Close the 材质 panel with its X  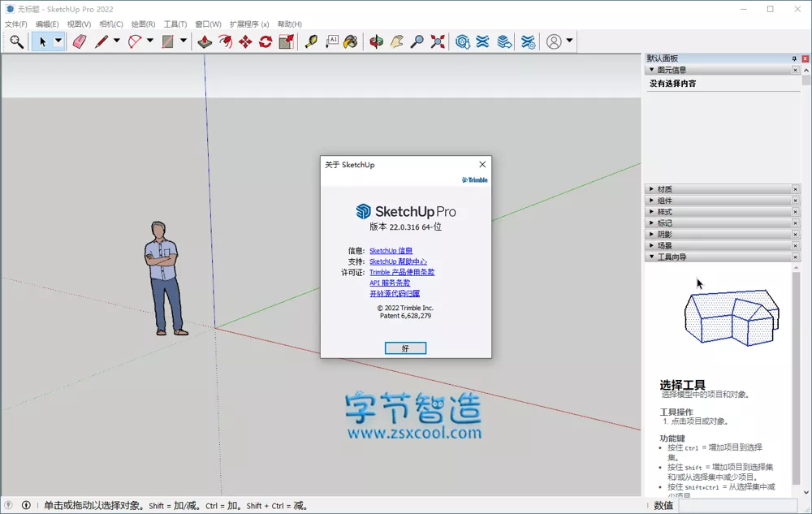(796, 189)
